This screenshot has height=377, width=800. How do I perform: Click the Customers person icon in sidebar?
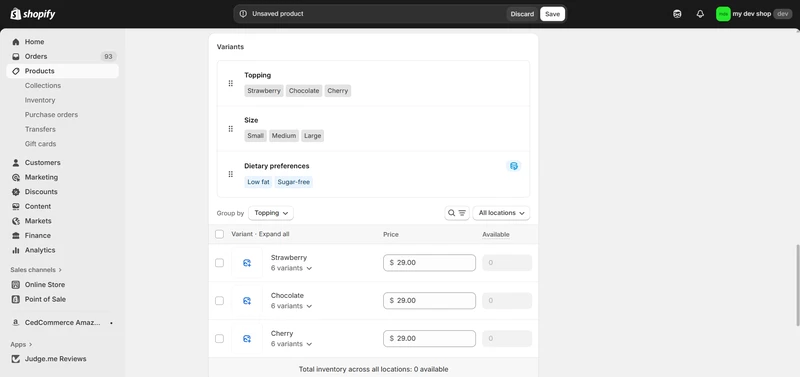point(16,163)
